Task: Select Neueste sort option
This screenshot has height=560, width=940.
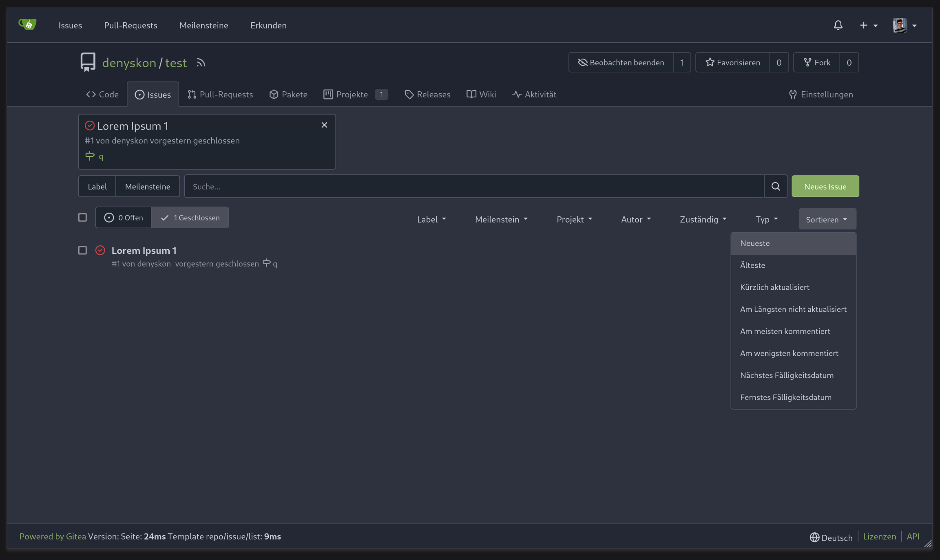Action: click(794, 243)
